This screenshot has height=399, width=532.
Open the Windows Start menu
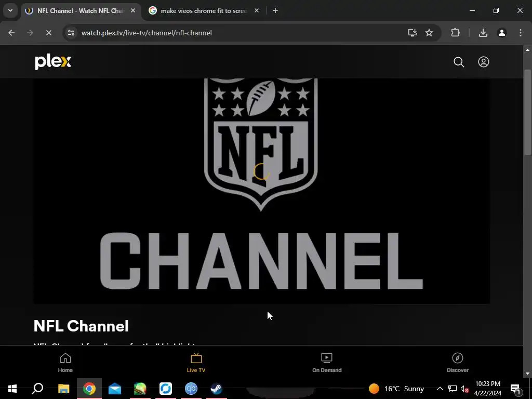pyautogui.click(x=12, y=389)
